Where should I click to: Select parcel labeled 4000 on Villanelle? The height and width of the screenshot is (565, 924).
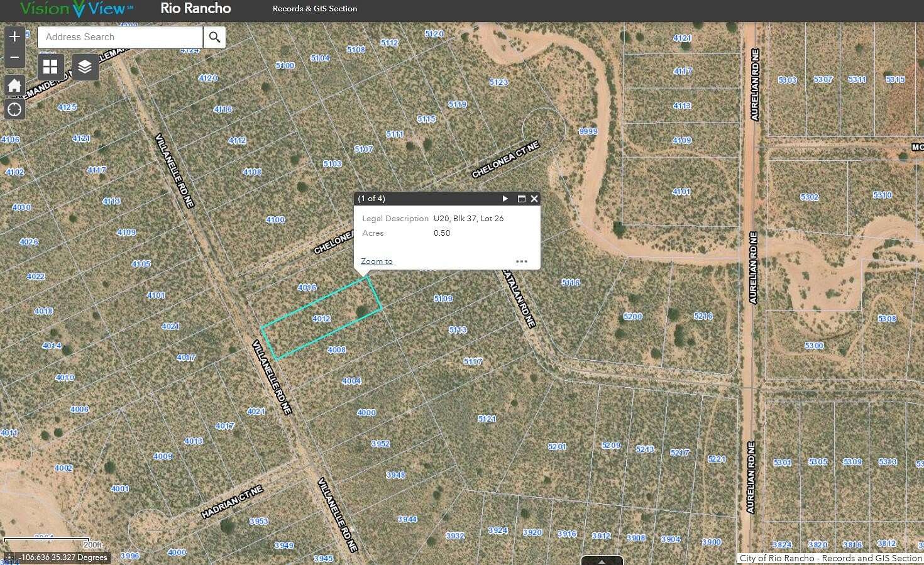[366, 413]
